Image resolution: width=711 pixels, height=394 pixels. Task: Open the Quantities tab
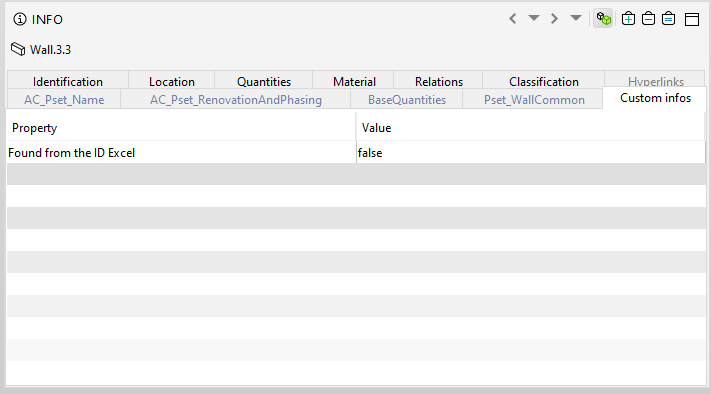263,81
